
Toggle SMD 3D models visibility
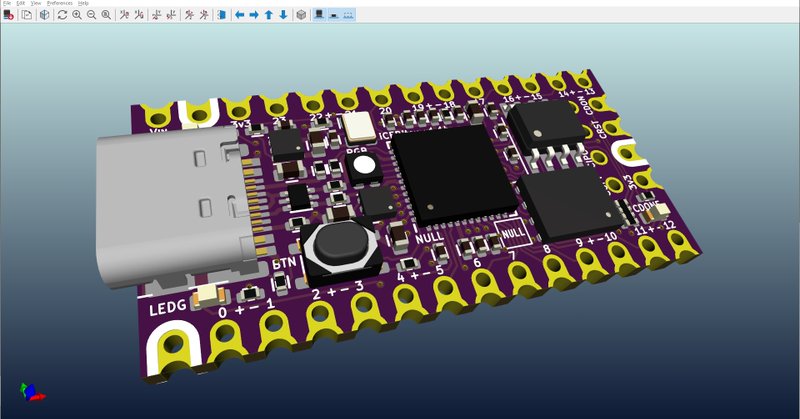click(x=334, y=15)
